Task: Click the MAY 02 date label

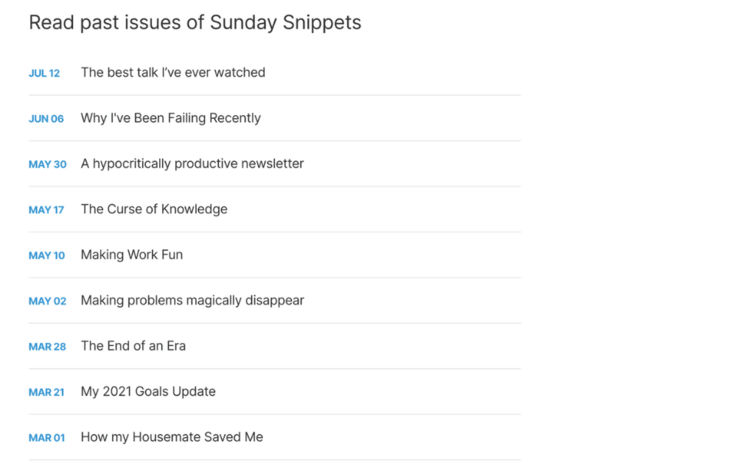Action: click(47, 301)
